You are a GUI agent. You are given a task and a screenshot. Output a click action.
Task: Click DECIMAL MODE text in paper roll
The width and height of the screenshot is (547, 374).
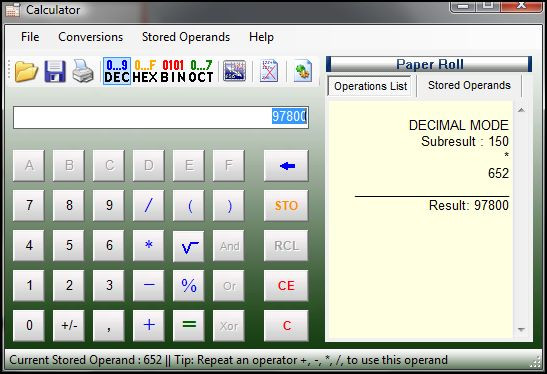(459, 125)
